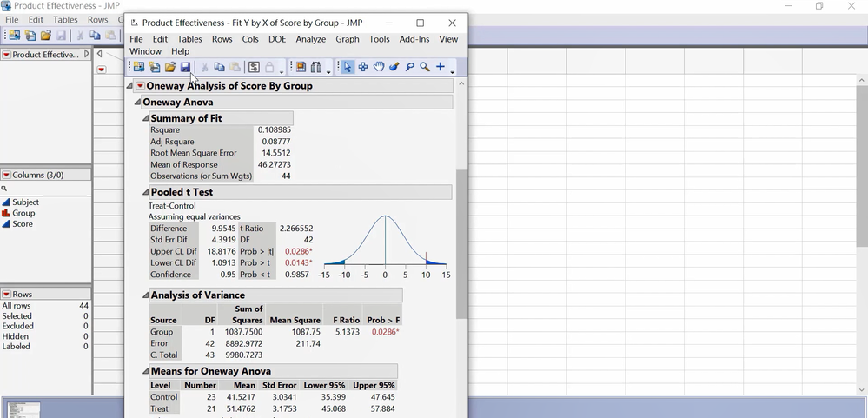Open the Analyze menu
Image resolution: width=868 pixels, height=418 pixels.
tap(310, 39)
